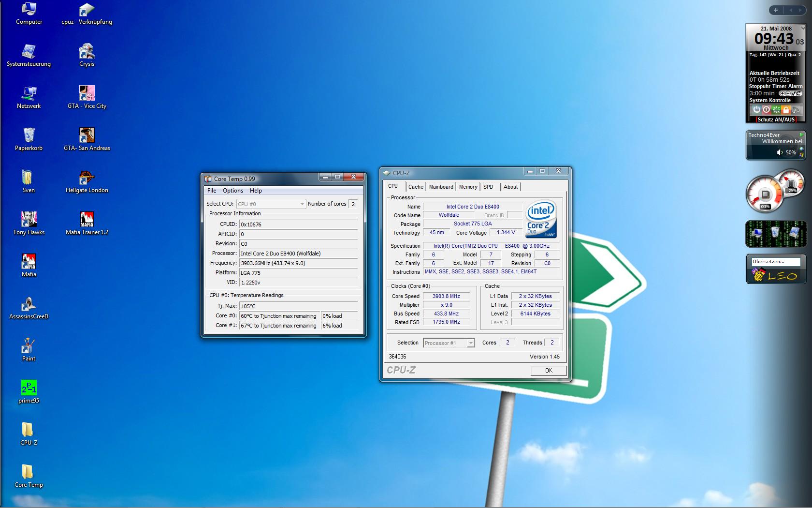The width and height of the screenshot is (812, 508).
Task: Select the GTA - Vice City icon
Action: click(87, 97)
